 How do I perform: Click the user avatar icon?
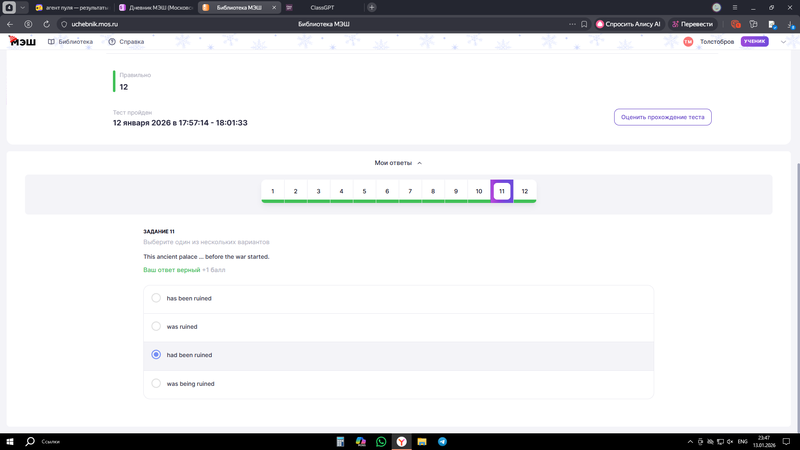tap(688, 42)
